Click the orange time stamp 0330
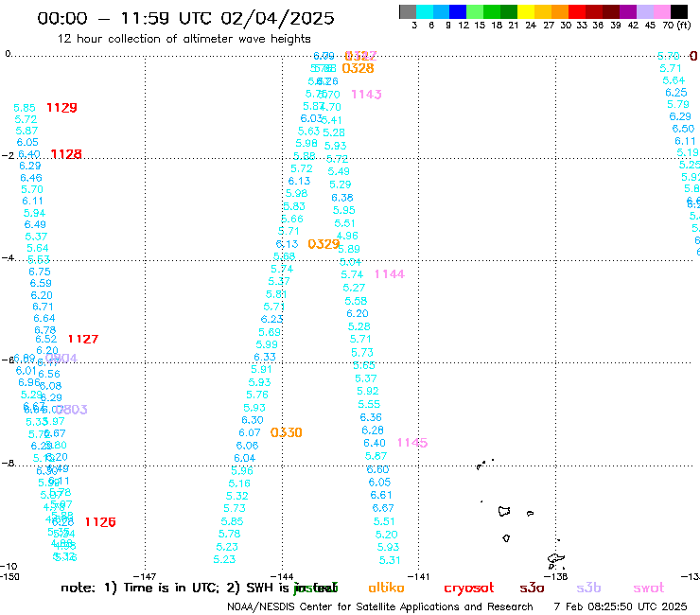 [x=287, y=432]
